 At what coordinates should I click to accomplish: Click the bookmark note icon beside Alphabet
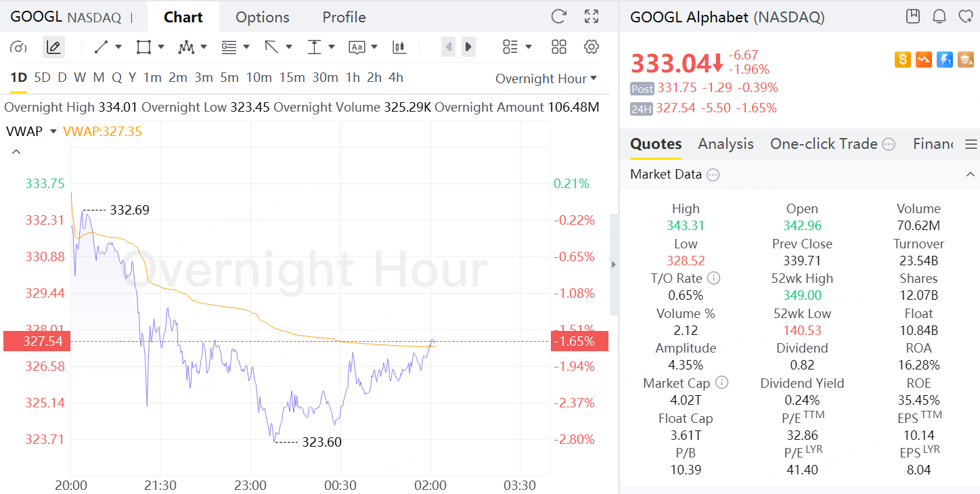pyautogui.click(x=913, y=17)
